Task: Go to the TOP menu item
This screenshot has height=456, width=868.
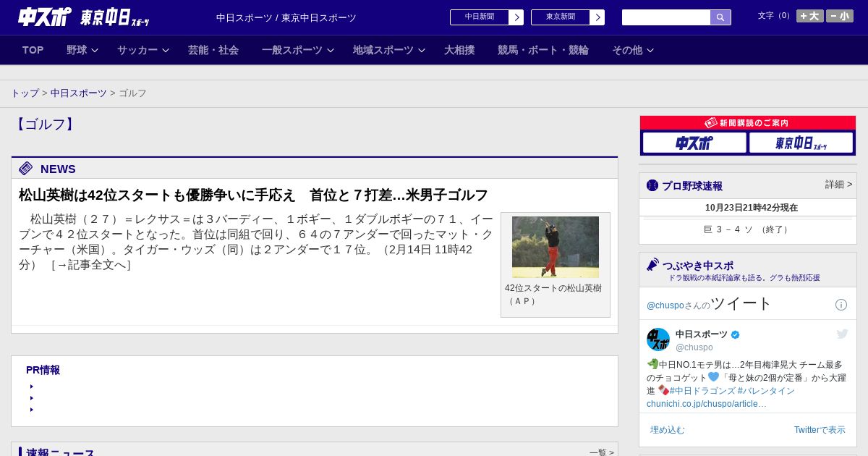Action: pyautogui.click(x=33, y=50)
